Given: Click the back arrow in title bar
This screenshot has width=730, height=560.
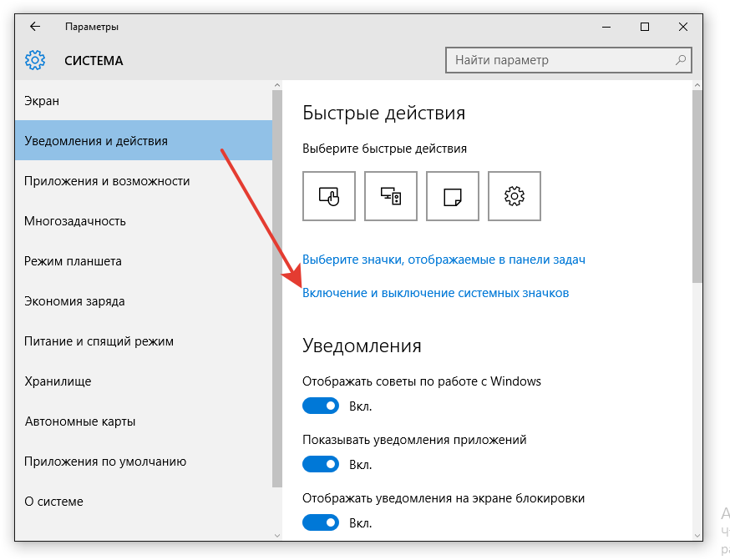Looking at the screenshot, I should point(35,27).
